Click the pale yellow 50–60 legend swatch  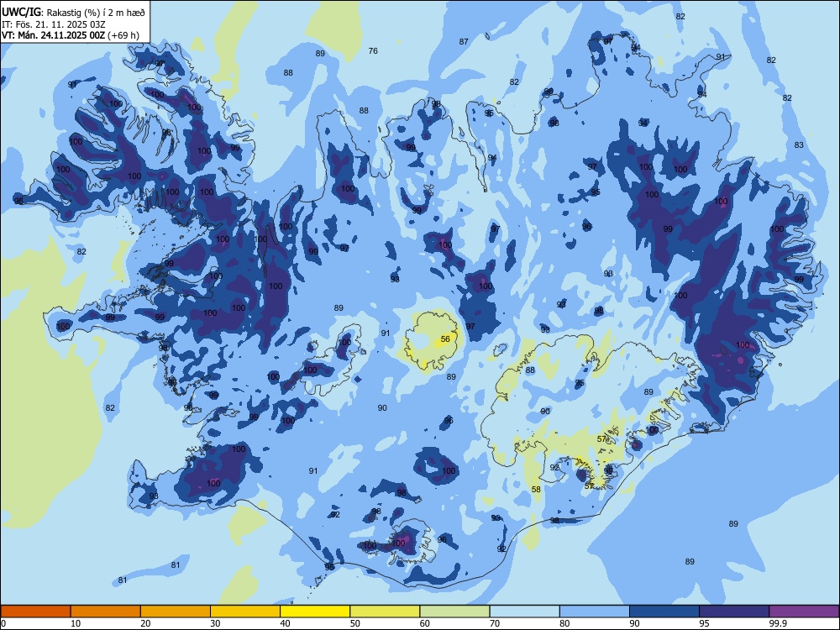coord(385,612)
